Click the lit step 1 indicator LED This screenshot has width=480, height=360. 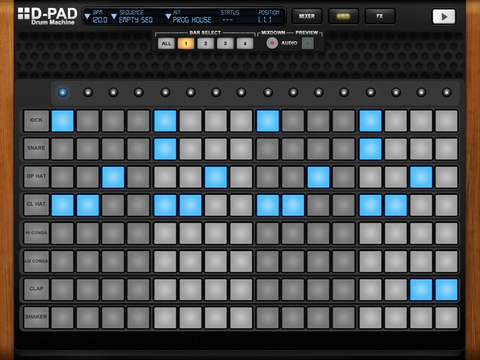(x=62, y=92)
